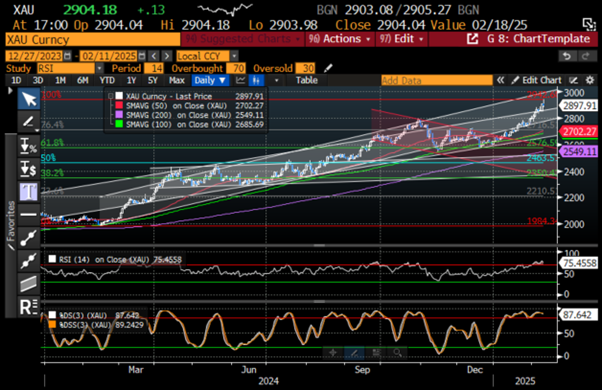Viewport: 602px width, 390px height.
Task: Click the study edit pencil icon
Action: click(x=327, y=68)
